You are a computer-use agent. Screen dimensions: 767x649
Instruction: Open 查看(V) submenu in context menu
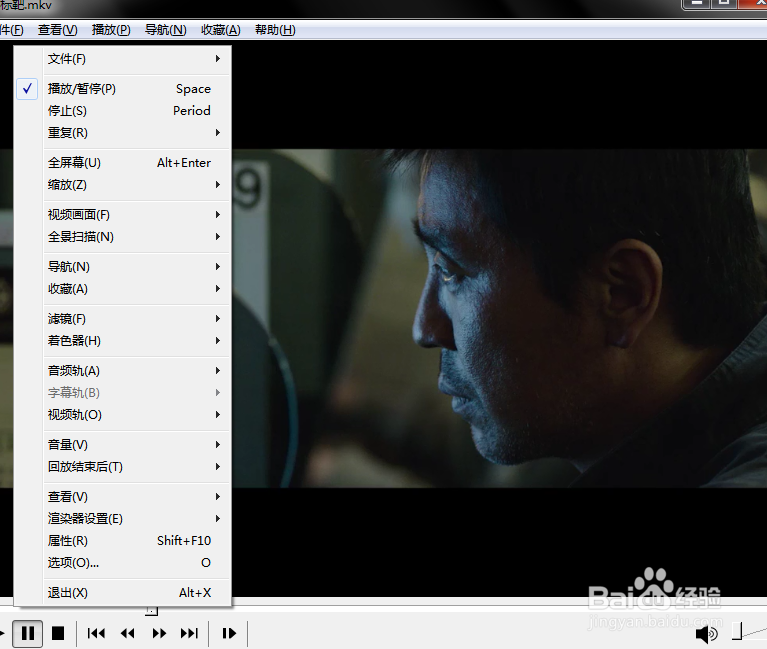[122, 497]
